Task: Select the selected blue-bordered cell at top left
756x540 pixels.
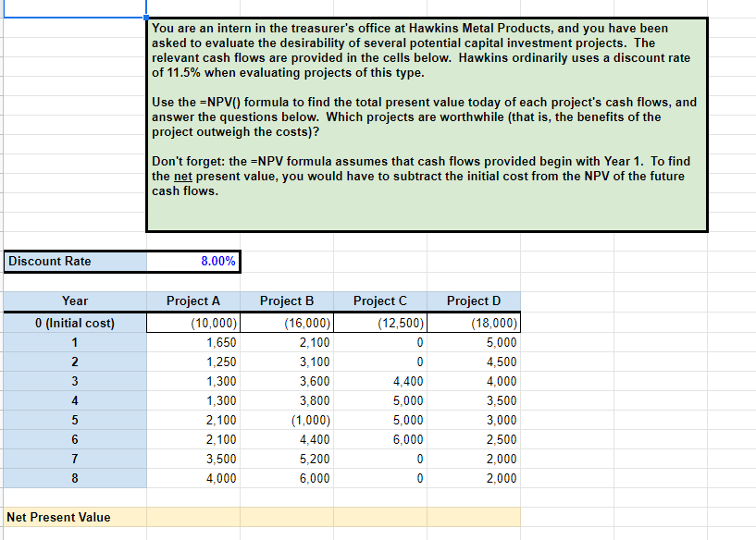Action: [x=74, y=8]
